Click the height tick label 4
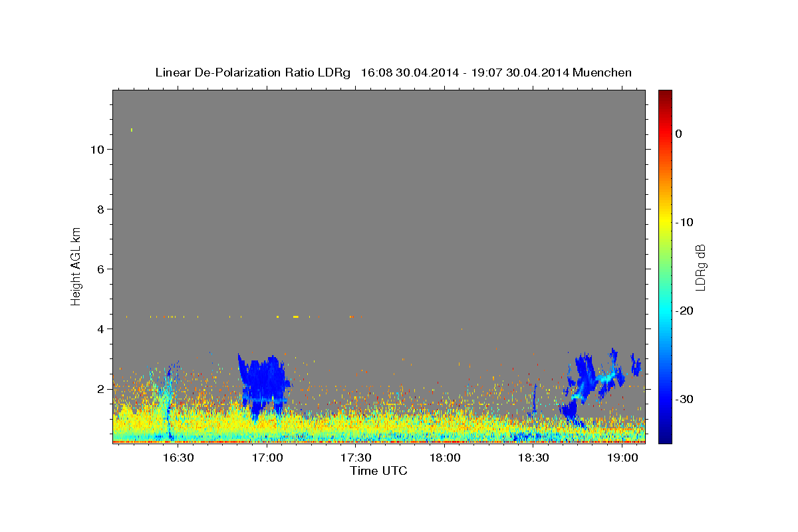798x532 pixels. point(100,329)
